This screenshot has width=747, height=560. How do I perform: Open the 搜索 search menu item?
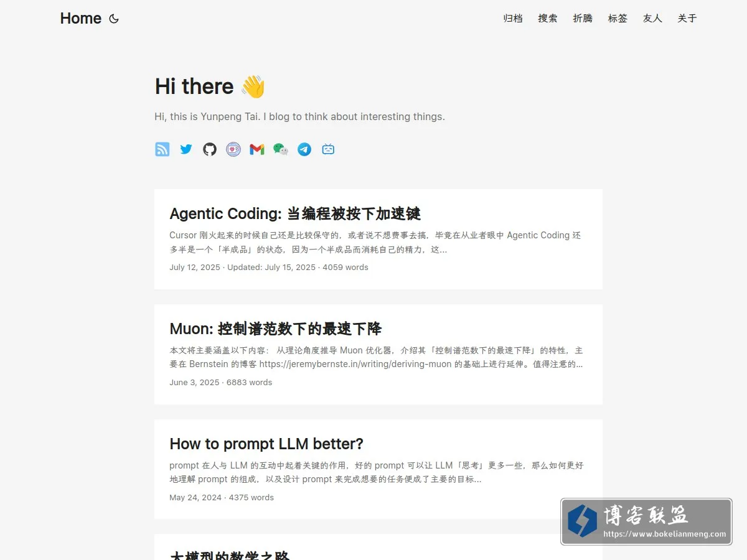click(548, 19)
